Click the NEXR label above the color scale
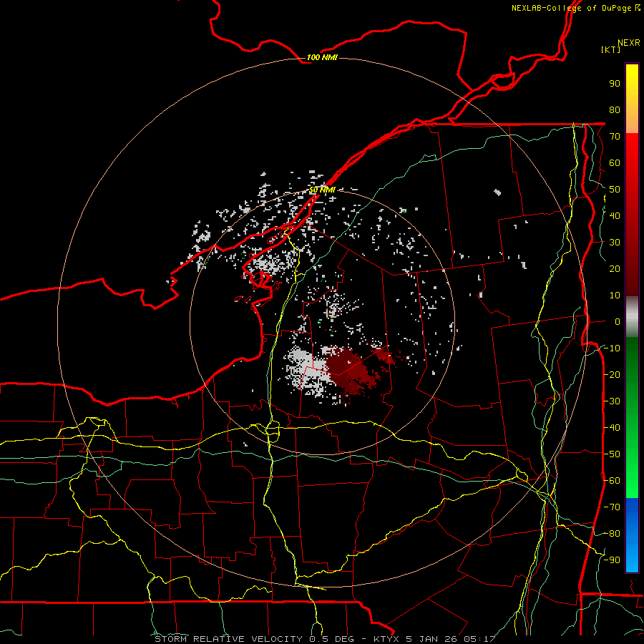This screenshot has width=644, height=644. 629,43
